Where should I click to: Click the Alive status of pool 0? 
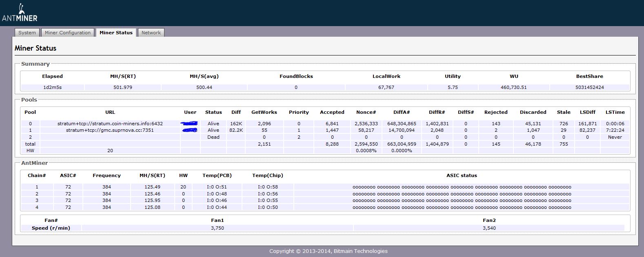(x=213, y=124)
